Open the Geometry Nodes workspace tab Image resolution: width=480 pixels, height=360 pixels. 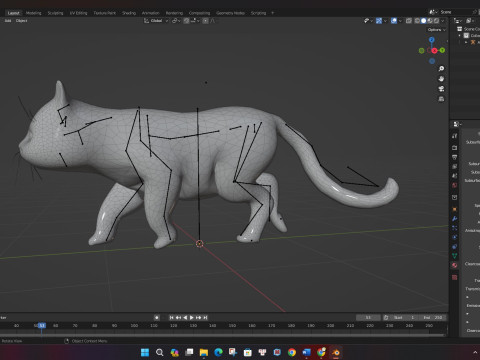(x=230, y=13)
